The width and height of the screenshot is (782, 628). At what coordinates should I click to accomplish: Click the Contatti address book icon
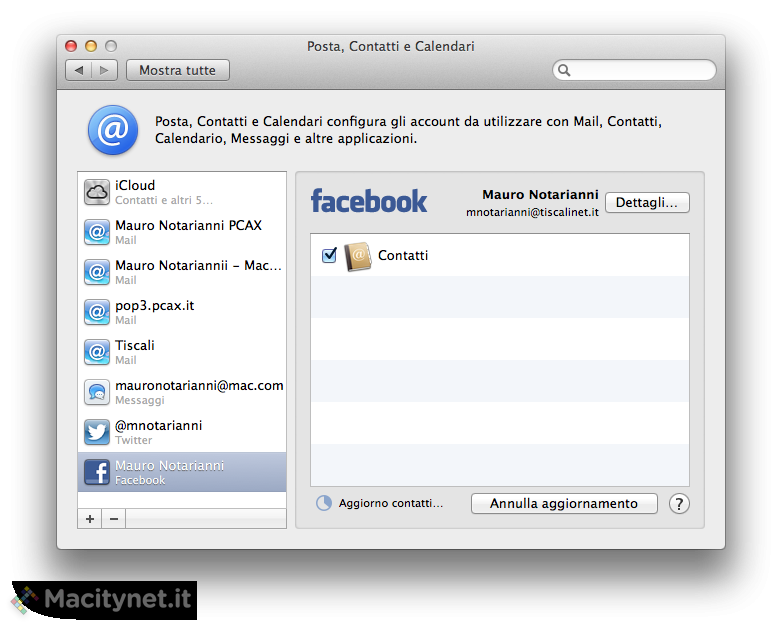click(358, 256)
